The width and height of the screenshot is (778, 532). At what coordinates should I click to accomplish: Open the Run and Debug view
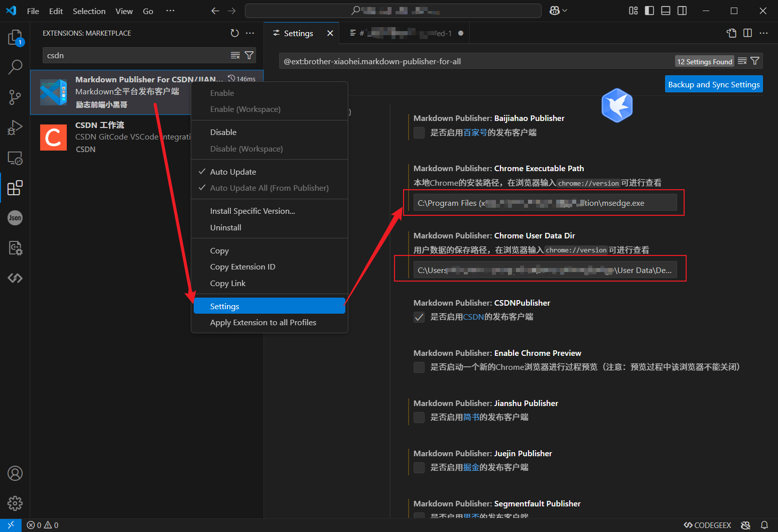tap(15, 127)
